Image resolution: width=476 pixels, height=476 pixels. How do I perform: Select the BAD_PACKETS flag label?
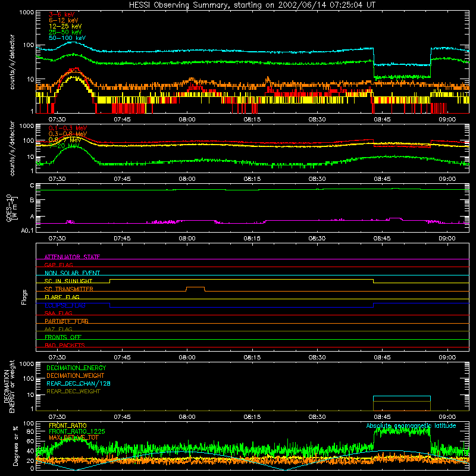click(x=65, y=345)
